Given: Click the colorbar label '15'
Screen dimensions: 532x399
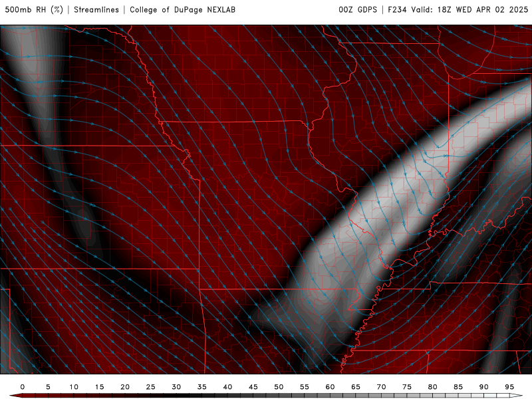Looking at the screenshot, I should tap(99, 387).
